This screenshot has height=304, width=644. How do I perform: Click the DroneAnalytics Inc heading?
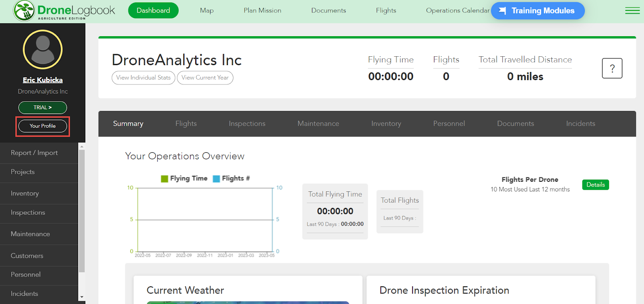tap(177, 60)
